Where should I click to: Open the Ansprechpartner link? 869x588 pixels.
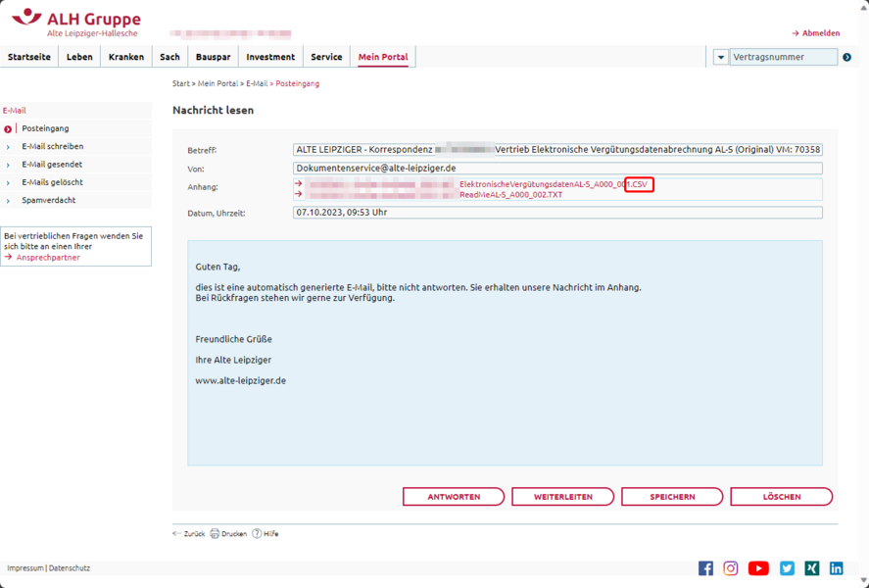click(48, 257)
